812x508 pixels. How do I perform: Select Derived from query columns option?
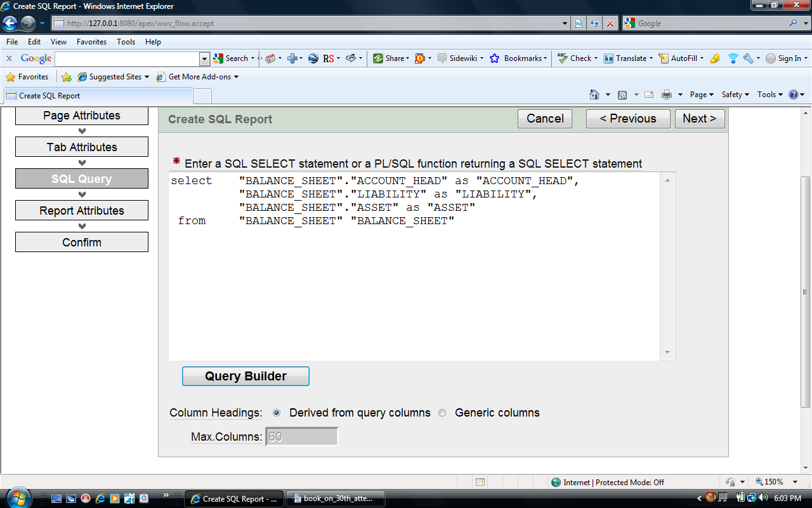coord(277,413)
